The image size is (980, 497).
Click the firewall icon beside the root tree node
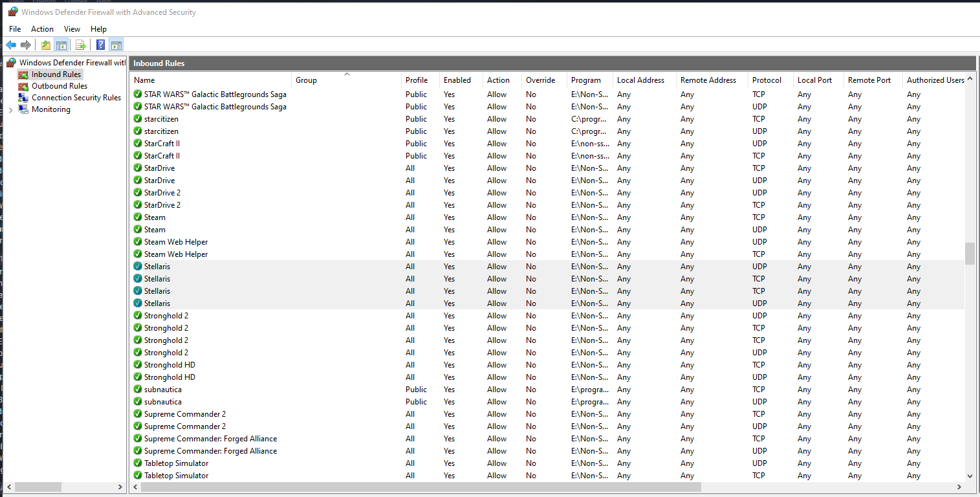[x=12, y=63]
